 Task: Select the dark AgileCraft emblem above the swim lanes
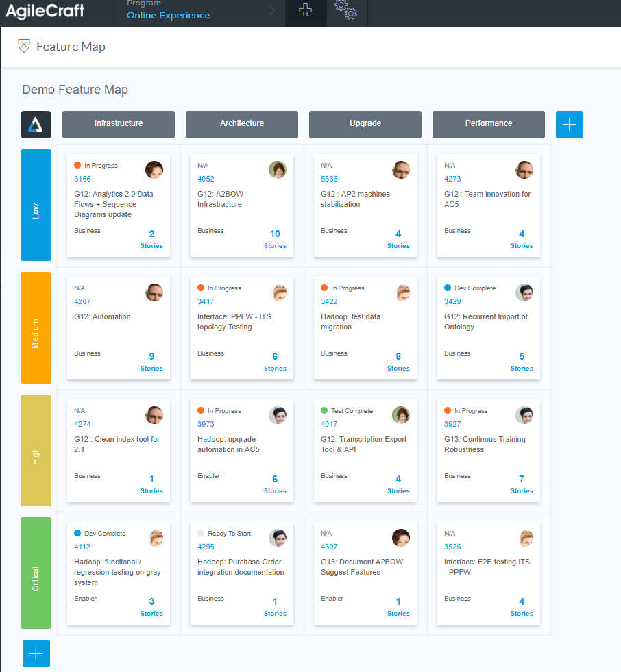click(36, 125)
